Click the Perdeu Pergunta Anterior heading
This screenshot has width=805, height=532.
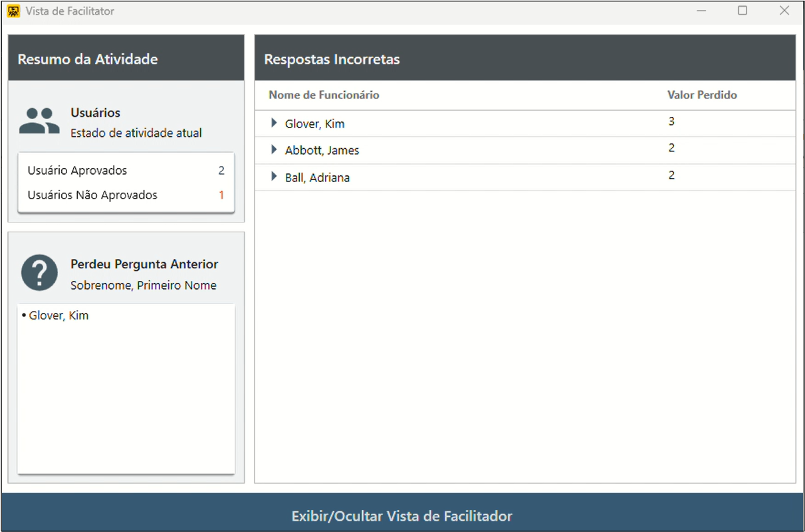(144, 264)
